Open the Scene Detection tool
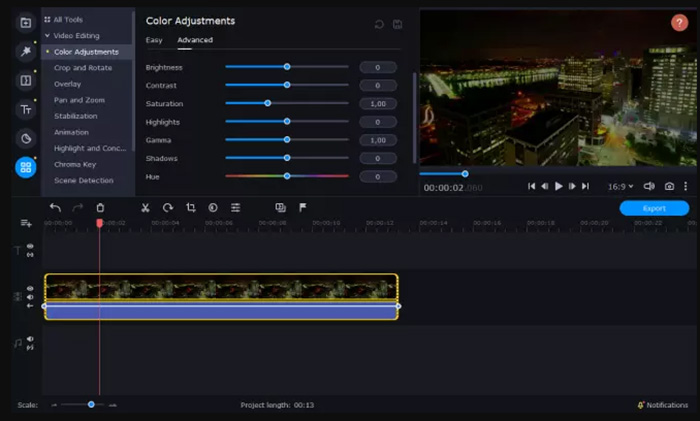 tap(84, 180)
